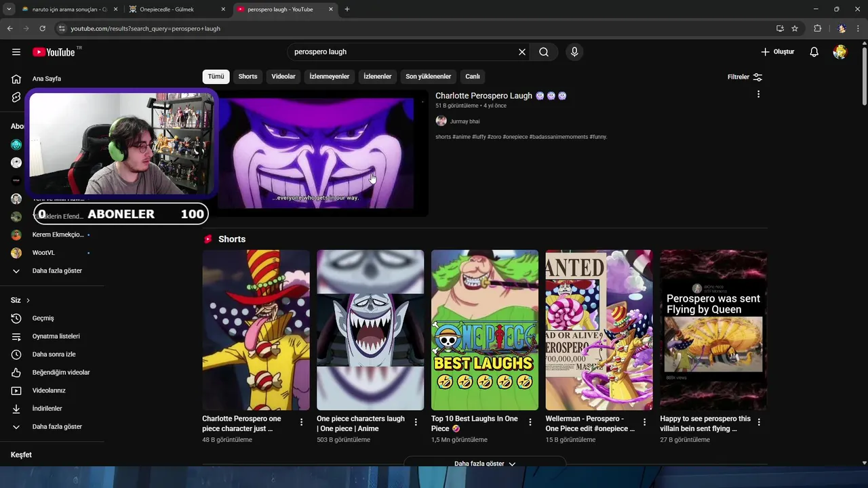
Task: Open the browser extensions puzzle icon
Action: (817, 28)
